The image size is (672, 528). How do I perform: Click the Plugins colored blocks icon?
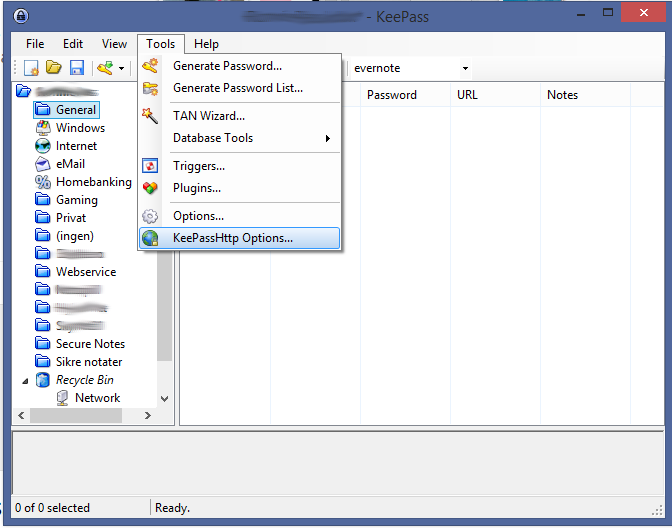click(x=150, y=188)
